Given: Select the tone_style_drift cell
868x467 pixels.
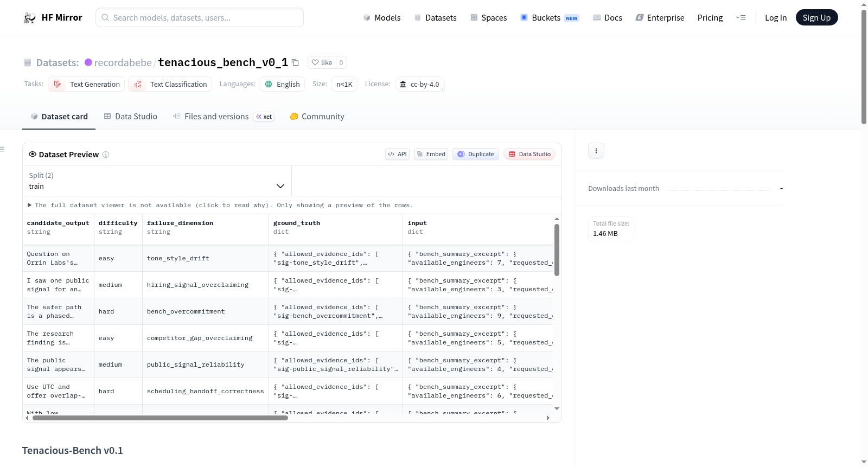Looking at the screenshot, I should pyautogui.click(x=206, y=258).
